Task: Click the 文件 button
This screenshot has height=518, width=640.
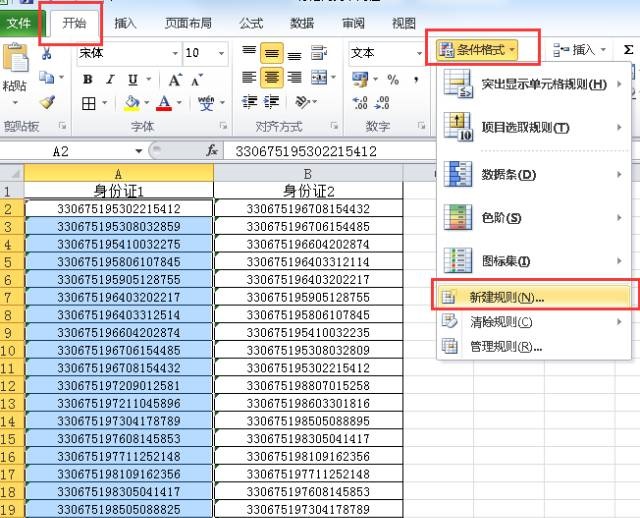Action: point(19,23)
